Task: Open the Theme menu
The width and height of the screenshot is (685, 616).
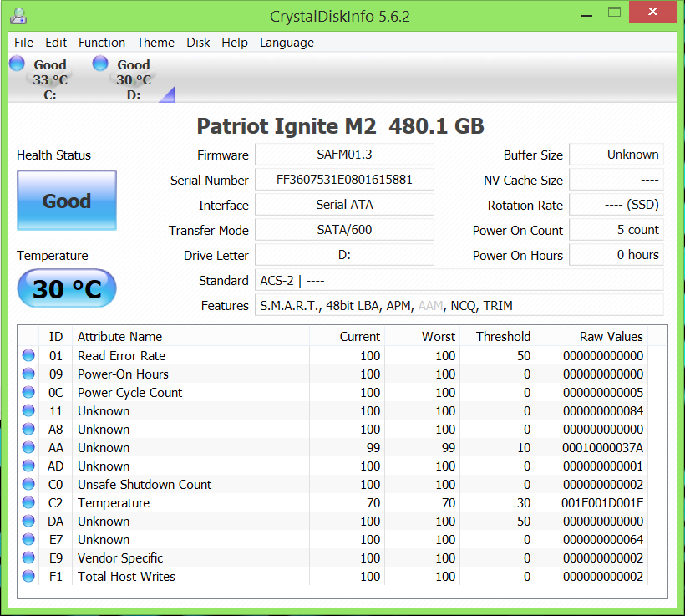Action: click(x=155, y=43)
